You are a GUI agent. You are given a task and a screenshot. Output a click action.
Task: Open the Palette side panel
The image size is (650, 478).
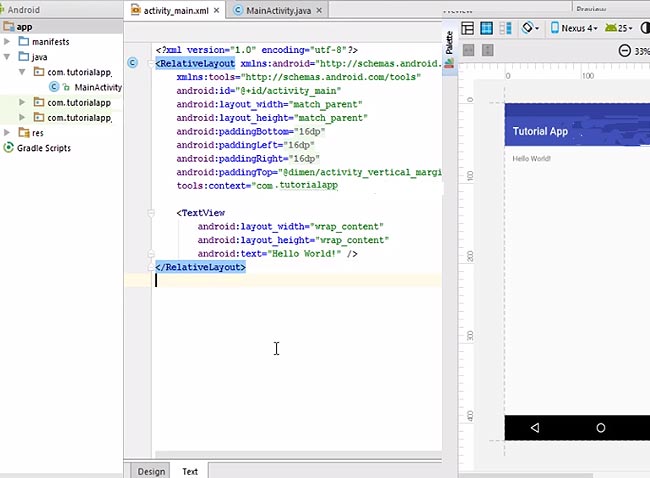[x=449, y=44]
